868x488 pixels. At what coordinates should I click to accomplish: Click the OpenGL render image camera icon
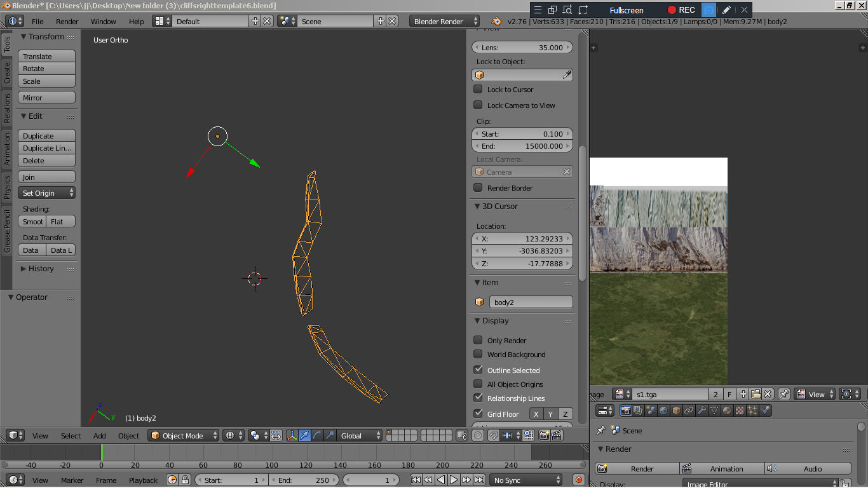coord(545,436)
